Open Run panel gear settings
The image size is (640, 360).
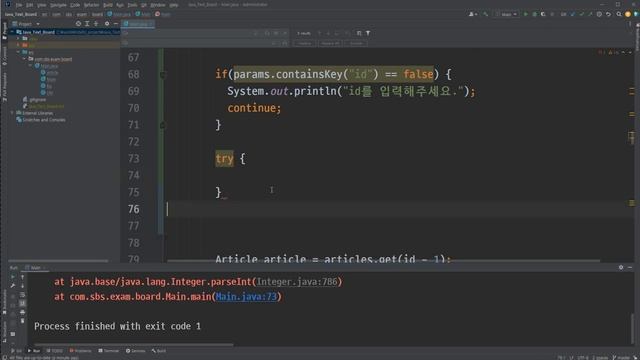pos(621,267)
